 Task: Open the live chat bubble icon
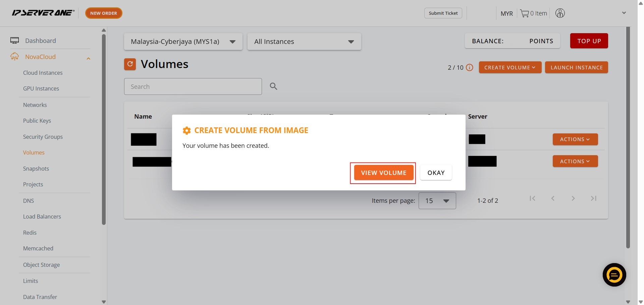[614, 275]
